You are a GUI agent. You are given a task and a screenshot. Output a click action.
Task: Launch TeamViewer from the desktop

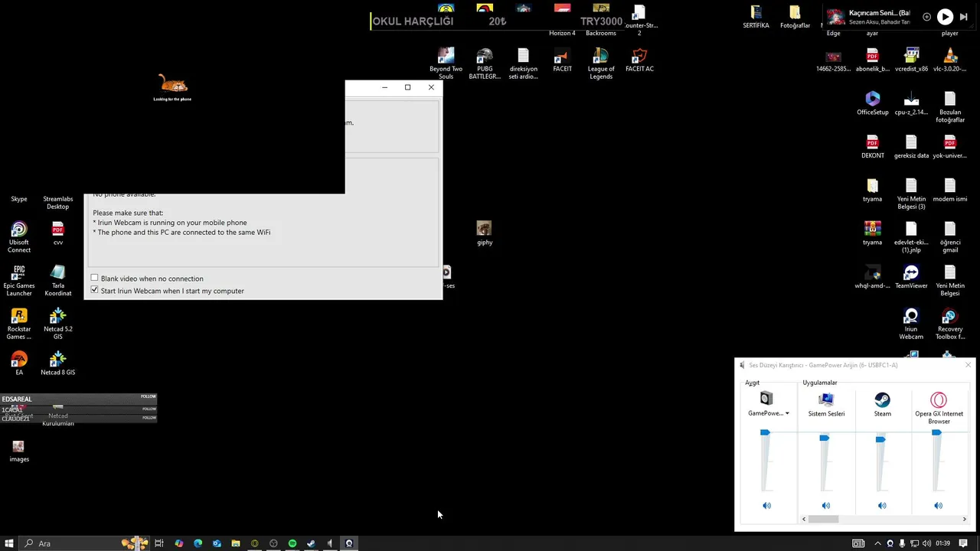(911, 277)
